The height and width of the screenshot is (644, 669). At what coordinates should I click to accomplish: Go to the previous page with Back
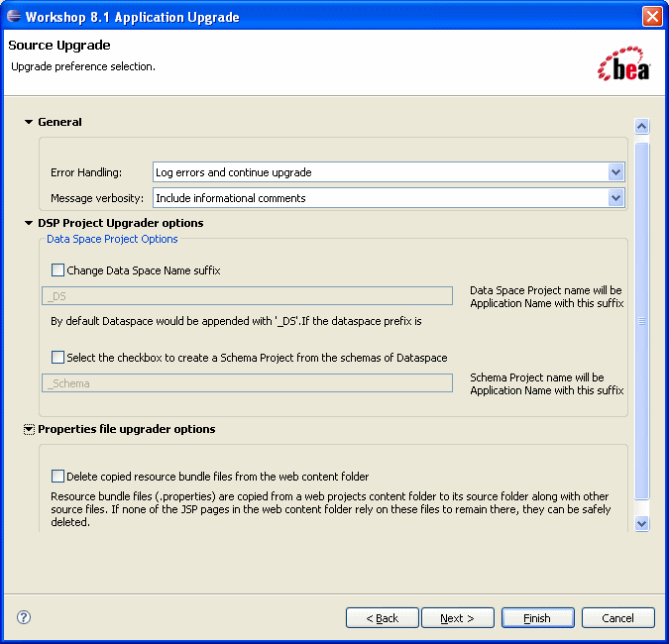click(383, 618)
